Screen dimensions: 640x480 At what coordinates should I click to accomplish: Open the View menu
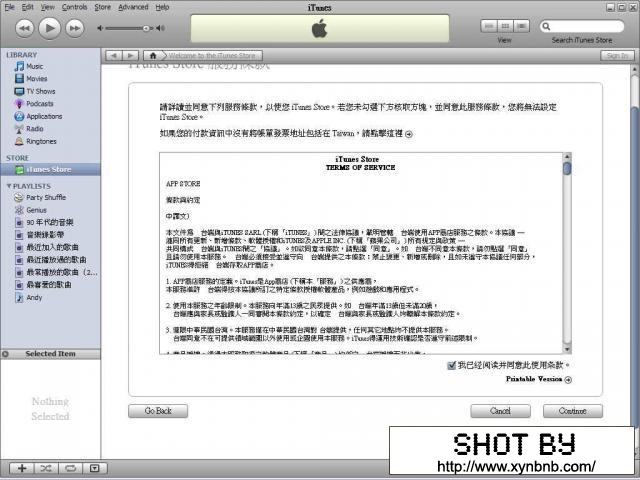click(47, 7)
